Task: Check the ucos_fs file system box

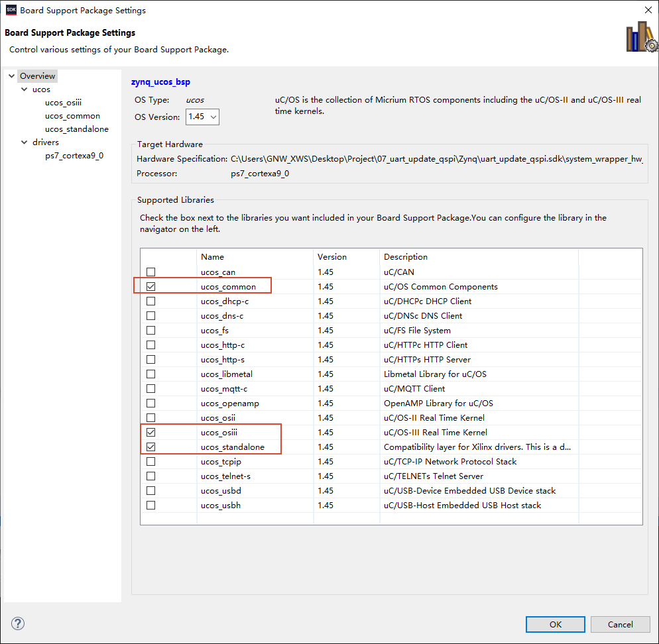Action: (151, 331)
